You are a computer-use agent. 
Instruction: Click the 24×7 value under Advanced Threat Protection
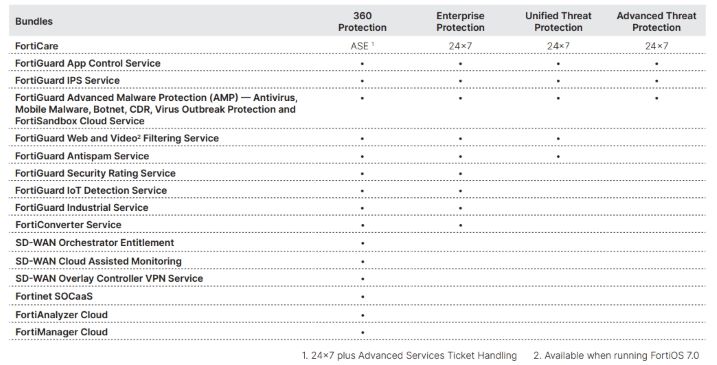[x=656, y=46]
